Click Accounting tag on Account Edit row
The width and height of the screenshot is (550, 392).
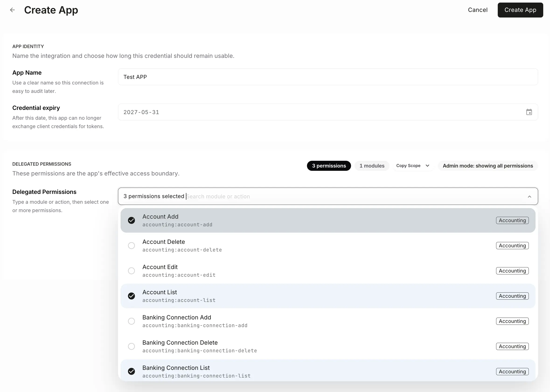(512, 271)
